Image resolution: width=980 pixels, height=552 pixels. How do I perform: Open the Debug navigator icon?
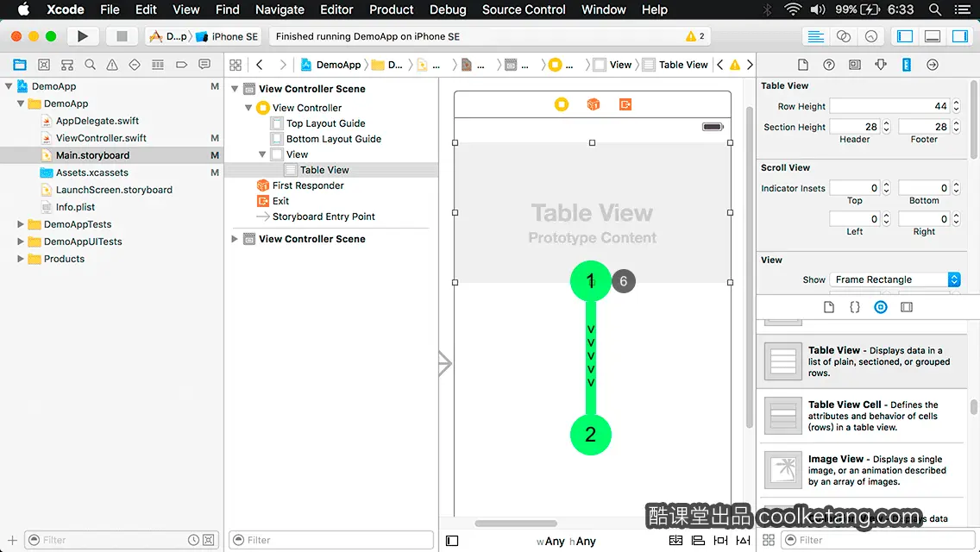(158, 65)
